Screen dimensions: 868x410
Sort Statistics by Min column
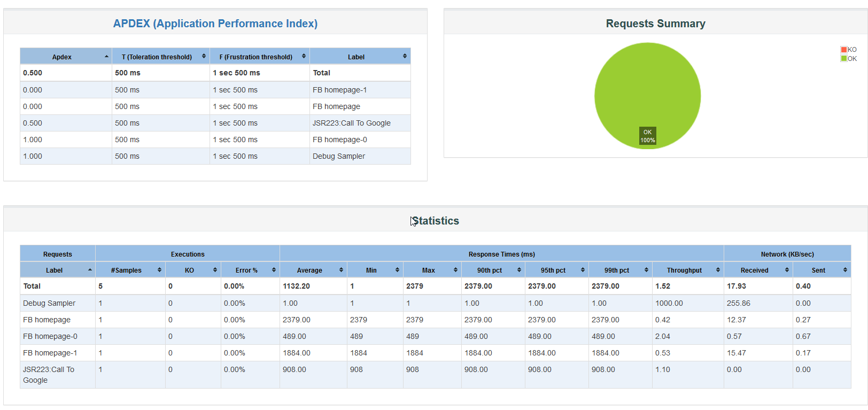pyautogui.click(x=375, y=270)
